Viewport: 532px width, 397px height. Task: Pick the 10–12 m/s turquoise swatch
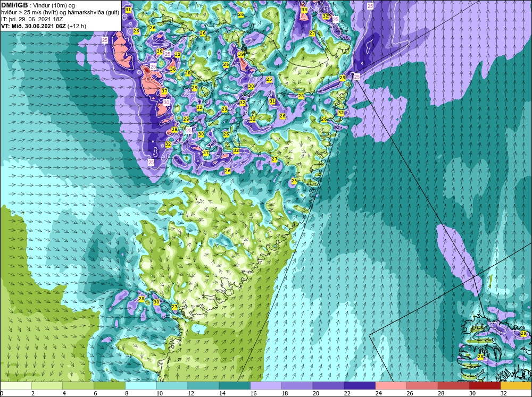[x=172, y=386]
